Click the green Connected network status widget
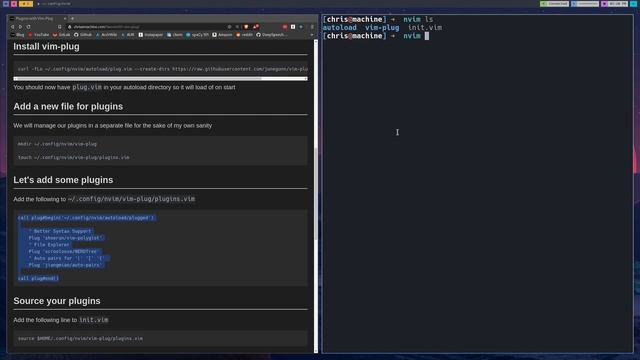This screenshot has height=360, width=640. pos(554,4)
